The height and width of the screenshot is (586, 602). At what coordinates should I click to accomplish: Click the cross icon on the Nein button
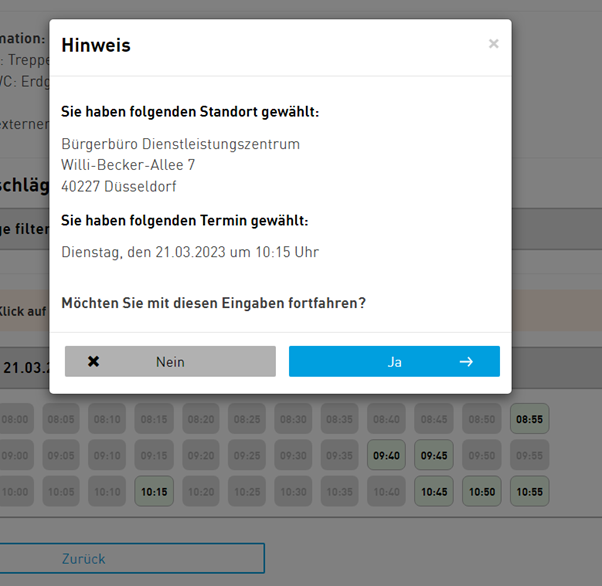click(93, 361)
